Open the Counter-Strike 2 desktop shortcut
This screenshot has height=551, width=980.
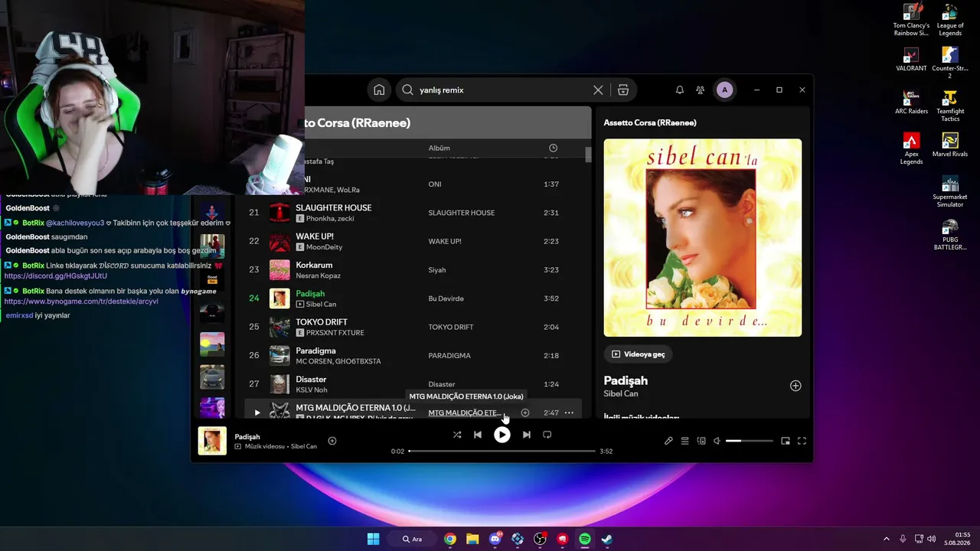pos(950,64)
